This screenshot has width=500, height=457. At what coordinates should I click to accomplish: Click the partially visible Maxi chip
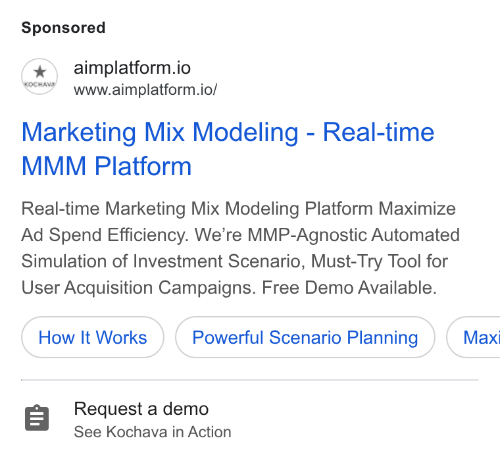(x=474, y=337)
